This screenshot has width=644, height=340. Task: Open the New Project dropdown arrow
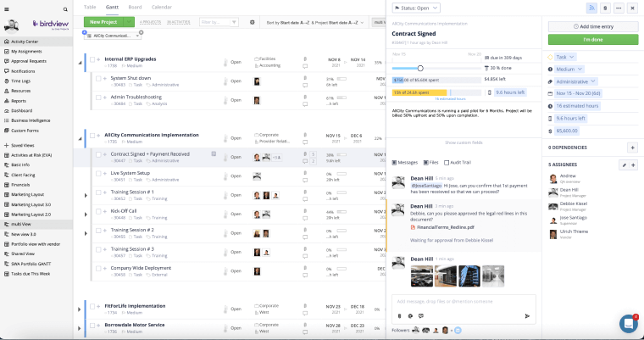pos(130,22)
